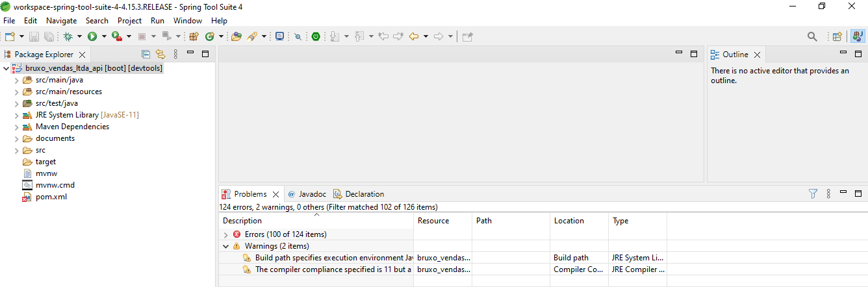Expand the src/main/java folder
Image resolution: width=868 pixels, height=287 pixels.
pos(17,80)
